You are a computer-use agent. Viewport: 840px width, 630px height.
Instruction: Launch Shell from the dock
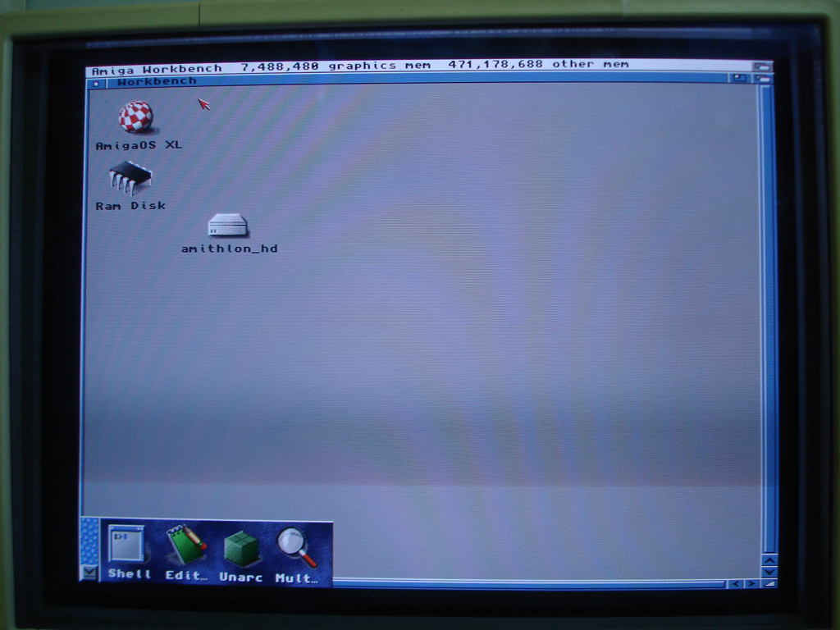tap(127, 545)
